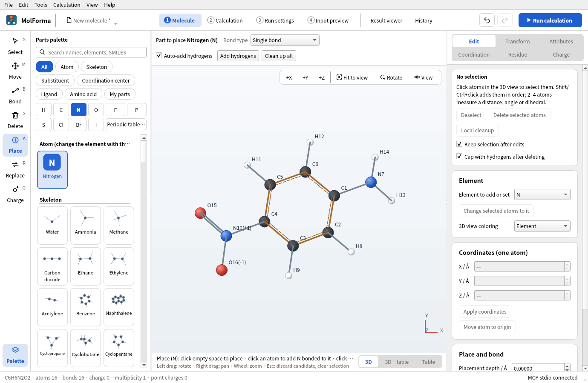The width and height of the screenshot is (588, 383).
Task: Open the Periodic table chooser
Action: coord(126,125)
